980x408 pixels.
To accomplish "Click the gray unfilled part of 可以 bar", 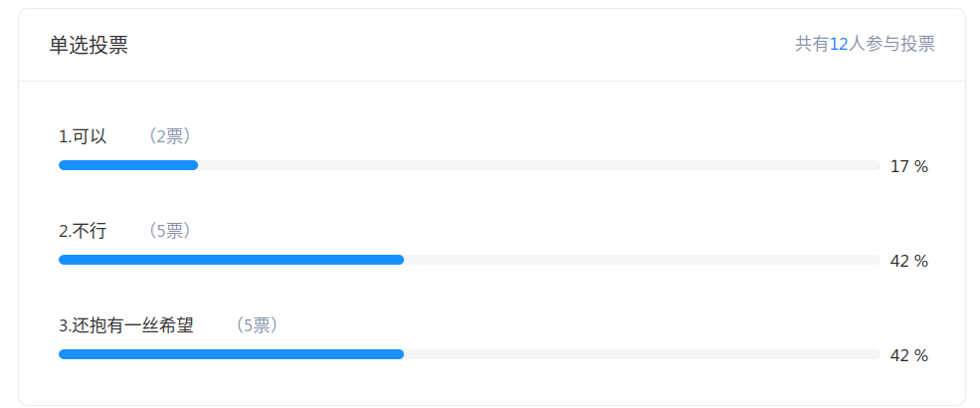I will (537, 165).
